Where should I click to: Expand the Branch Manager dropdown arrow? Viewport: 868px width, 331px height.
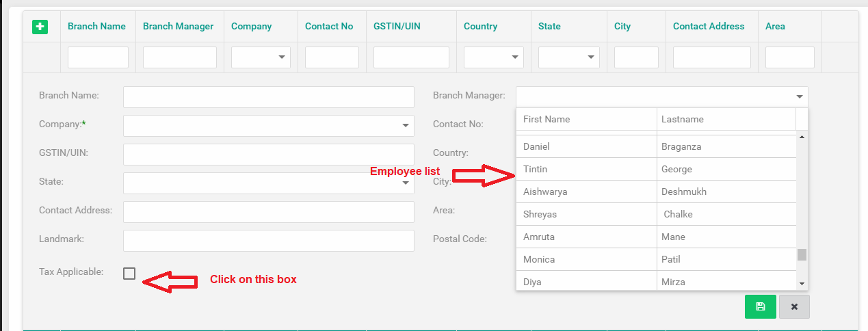(x=799, y=97)
